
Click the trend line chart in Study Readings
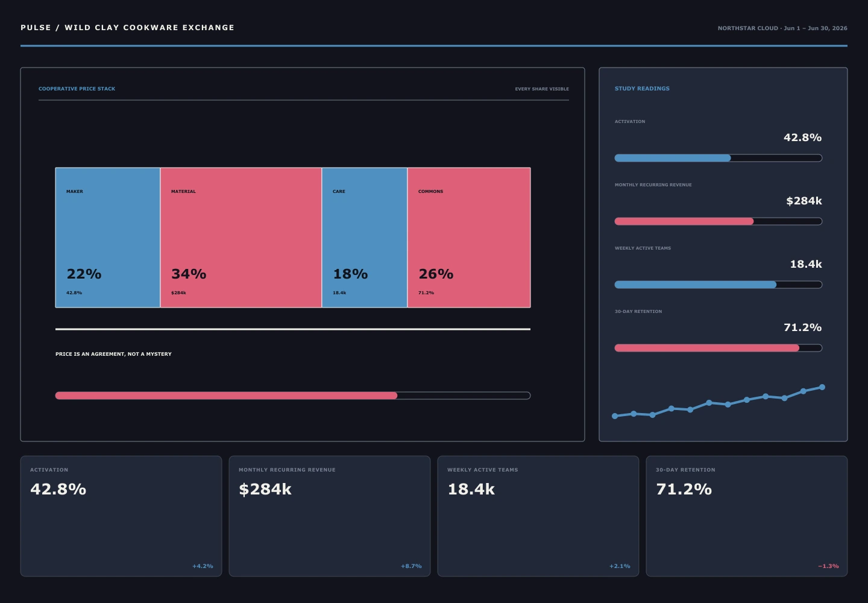point(719,402)
